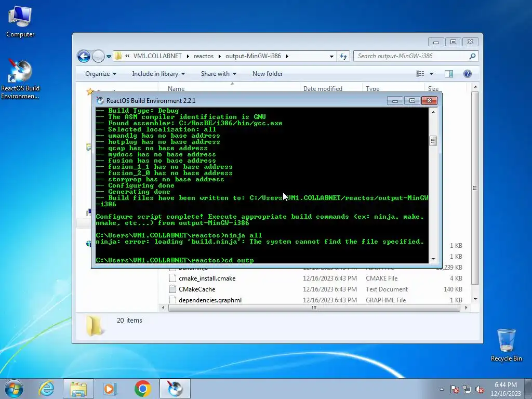Image resolution: width=532 pixels, height=399 pixels.
Task: Open the Organize menu
Action: [x=100, y=74]
